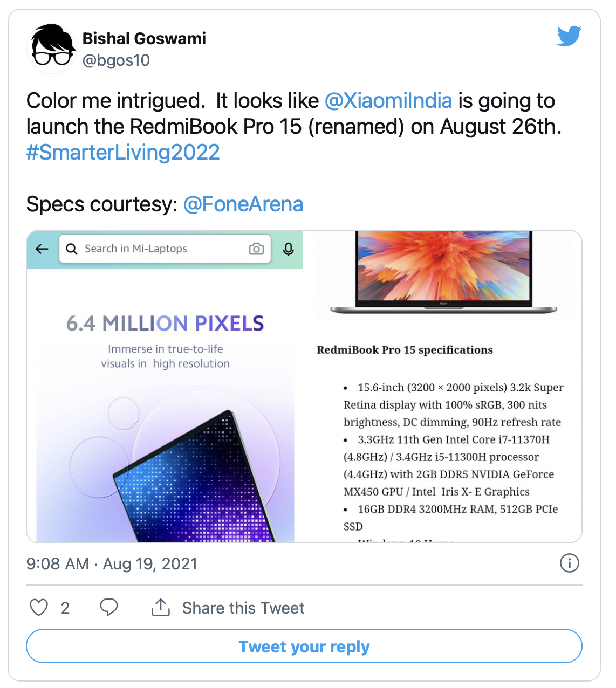
Task: Click the camera icon in search field
Action: (x=256, y=249)
